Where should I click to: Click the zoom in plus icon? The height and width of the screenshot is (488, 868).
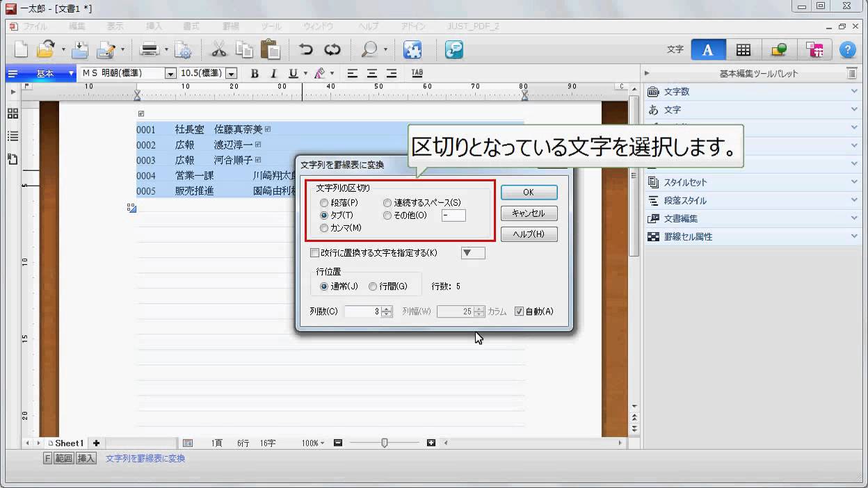coord(431,443)
